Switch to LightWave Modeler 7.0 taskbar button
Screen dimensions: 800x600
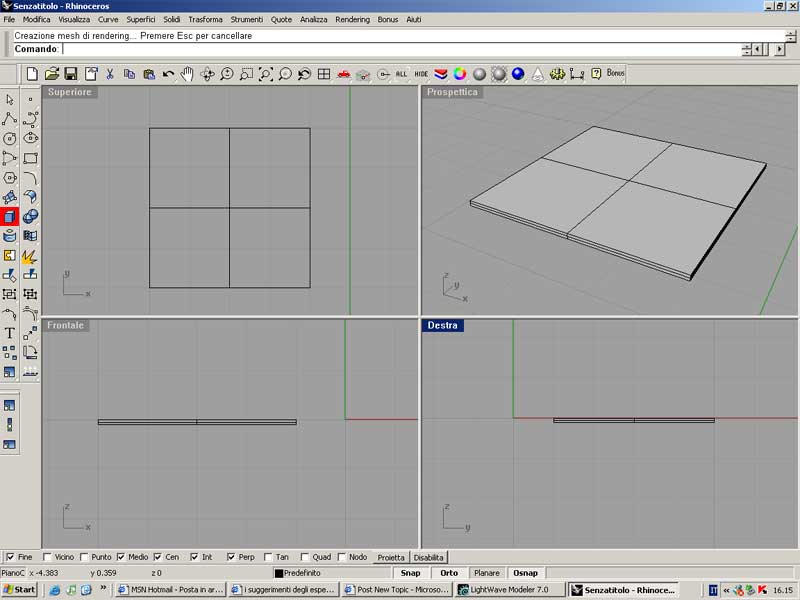(509, 590)
